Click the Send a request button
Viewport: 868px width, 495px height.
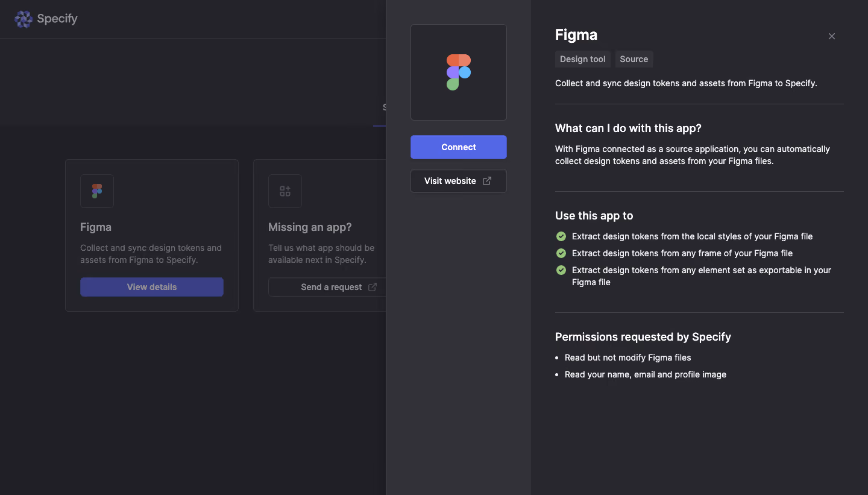click(327, 287)
